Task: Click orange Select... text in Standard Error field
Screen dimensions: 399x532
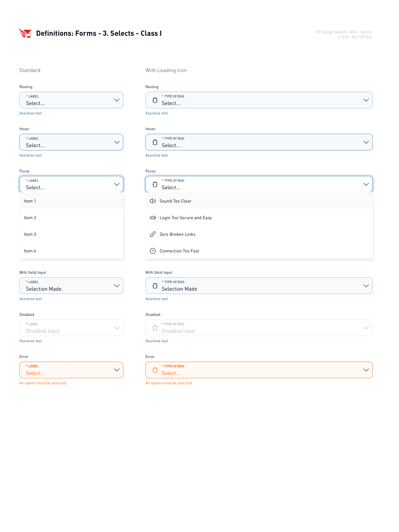Action: point(35,373)
